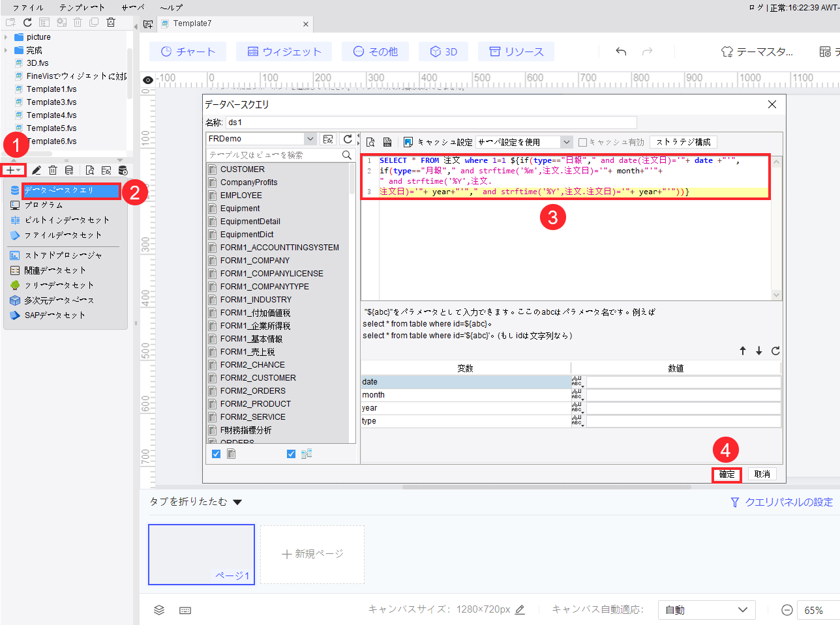Open the value type dropdown for type
The width and height of the screenshot is (840, 625).
click(x=578, y=421)
